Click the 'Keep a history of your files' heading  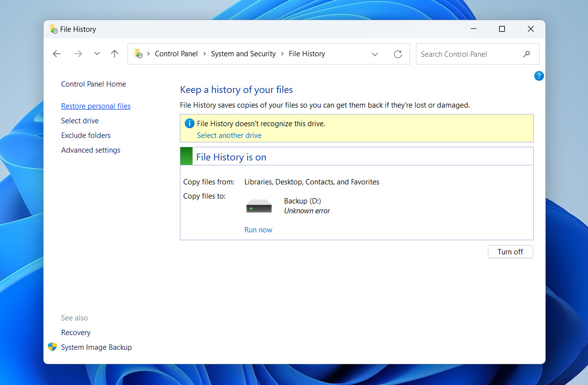(x=237, y=90)
